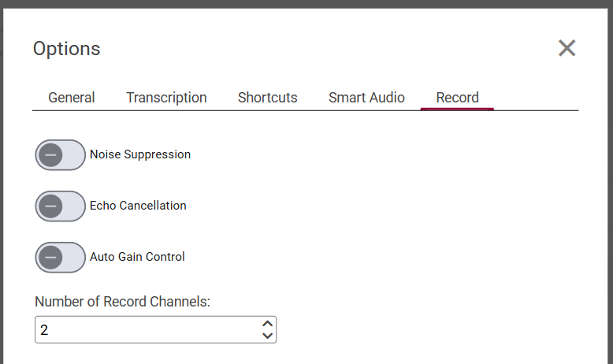Toggle the Auto Gain Control switch
This screenshot has height=364, width=613.
tap(60, 258)
